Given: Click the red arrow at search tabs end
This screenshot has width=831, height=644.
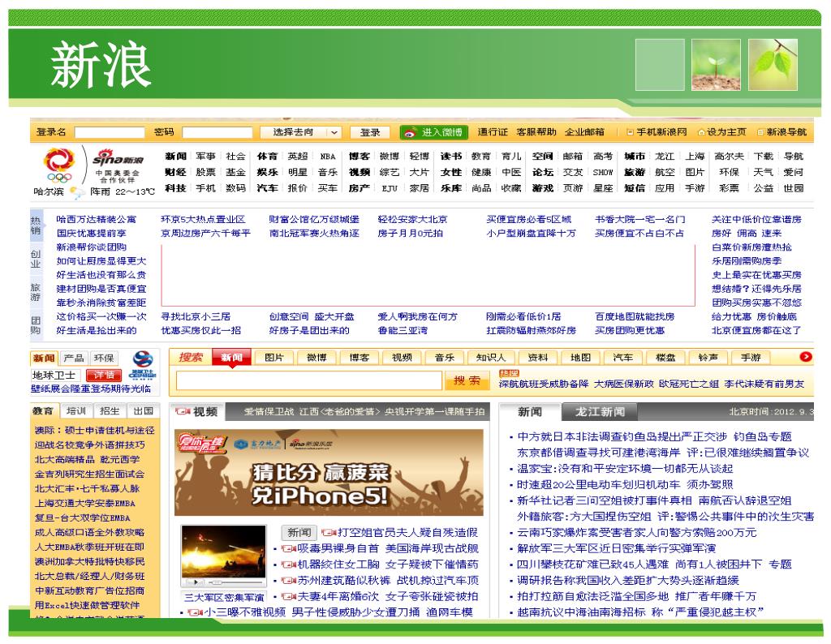Looking at the screenshot, I should click(806, 357).
